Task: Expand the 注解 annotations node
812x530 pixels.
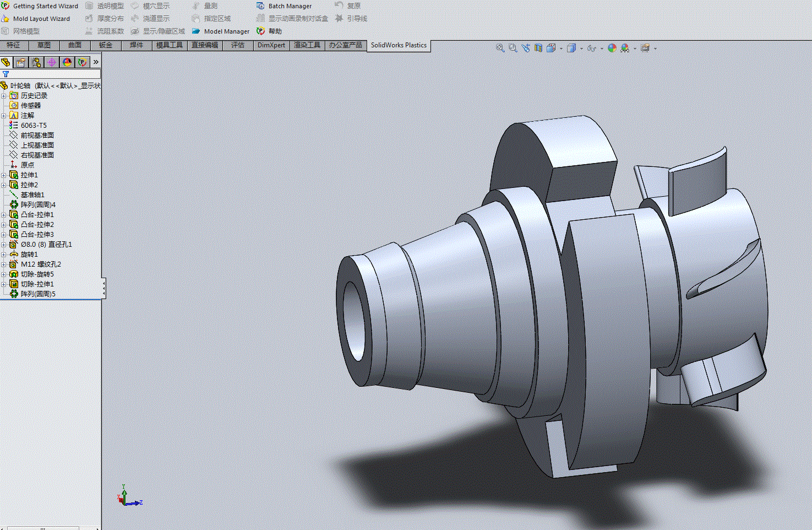Action: pos(4,115)
